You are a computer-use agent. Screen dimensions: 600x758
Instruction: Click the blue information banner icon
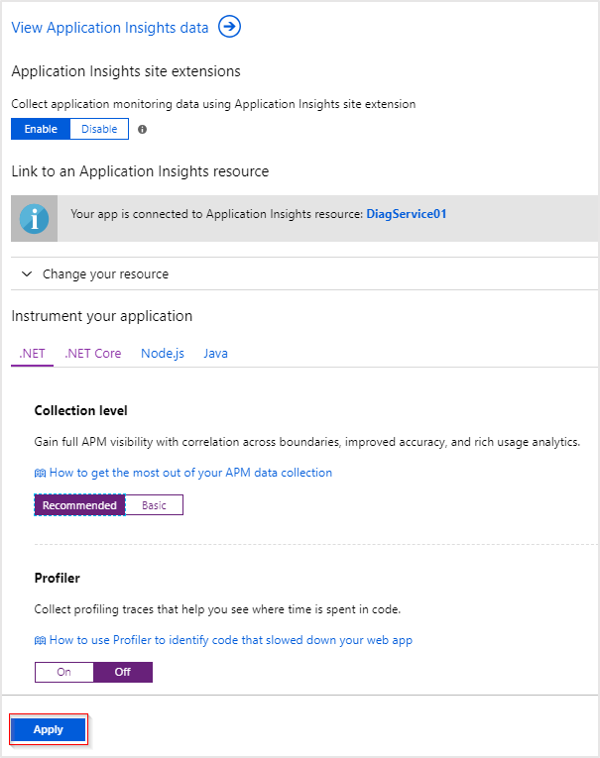tap(34, 218)
